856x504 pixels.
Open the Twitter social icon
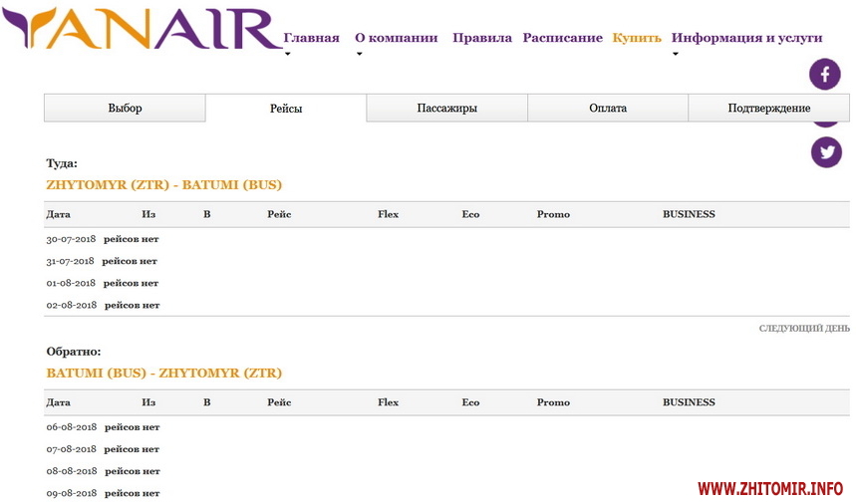tap(826, 152)
